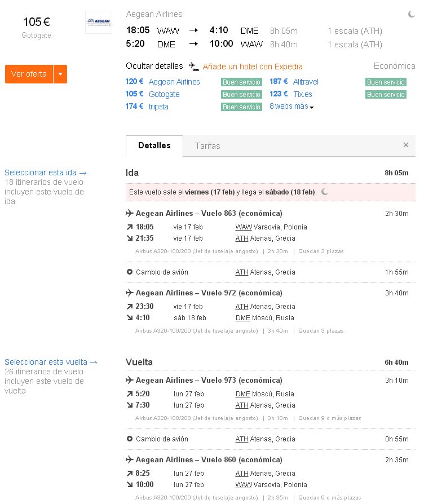Click the plane icon beside Vuelo 973
424x504 pixels.
click(x=130, y=380)
